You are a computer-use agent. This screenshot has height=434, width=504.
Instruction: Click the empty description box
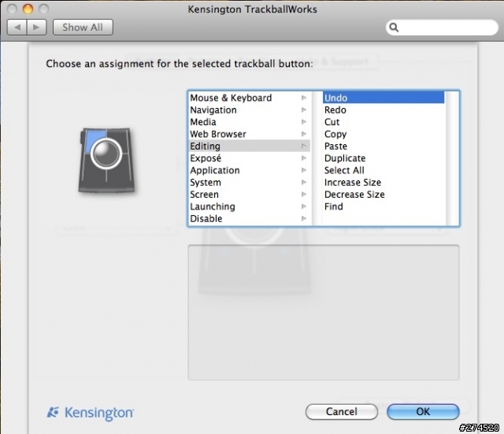[x=324, y=312]
